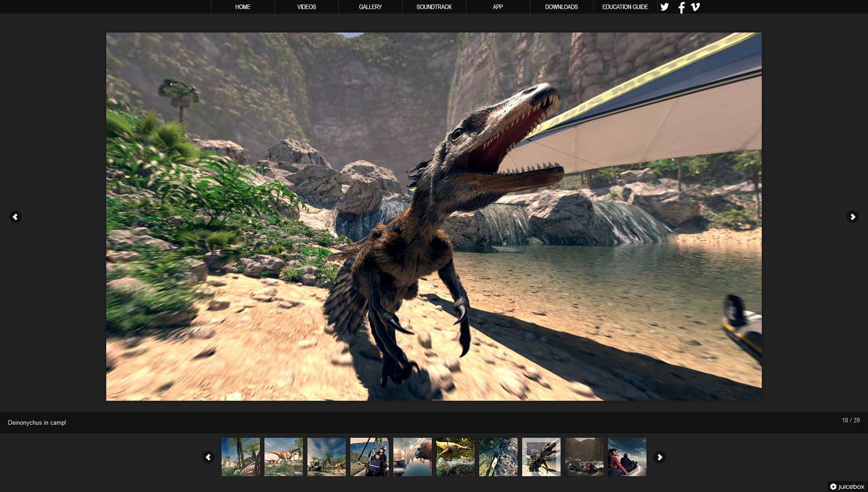The image size is (868, 492).
Task: Open the APP menu item
Action: tap(498, 7)
